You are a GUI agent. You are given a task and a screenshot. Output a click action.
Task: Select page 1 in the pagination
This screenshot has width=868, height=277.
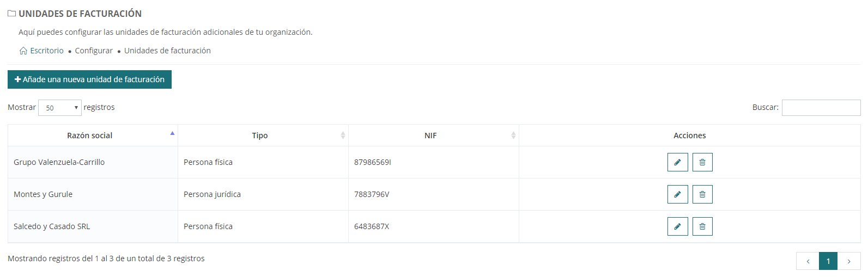pos(828,261)
